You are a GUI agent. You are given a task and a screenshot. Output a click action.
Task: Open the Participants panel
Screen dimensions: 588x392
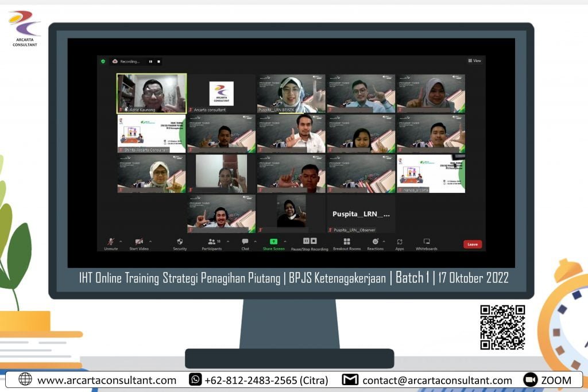pos(211,242)
